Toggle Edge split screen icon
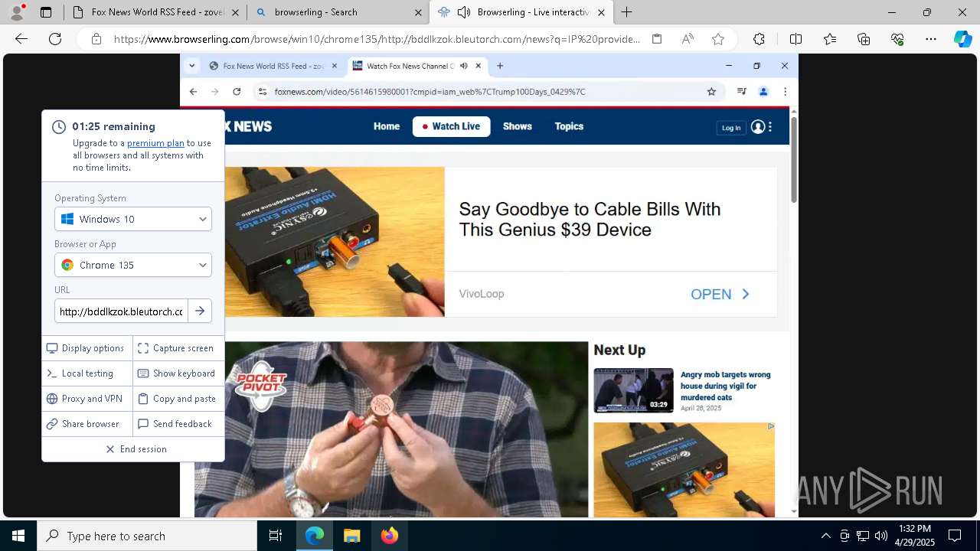980x551 pixels. [795, 39]
